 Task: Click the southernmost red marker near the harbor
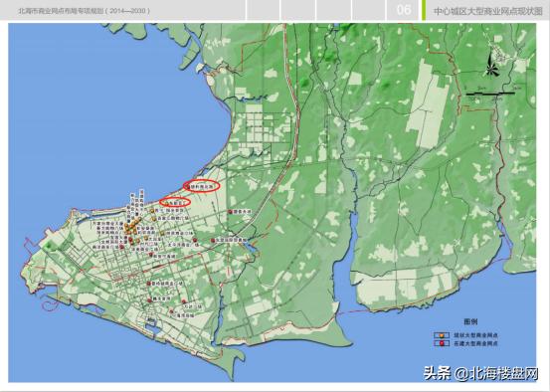tap(171, 311)
